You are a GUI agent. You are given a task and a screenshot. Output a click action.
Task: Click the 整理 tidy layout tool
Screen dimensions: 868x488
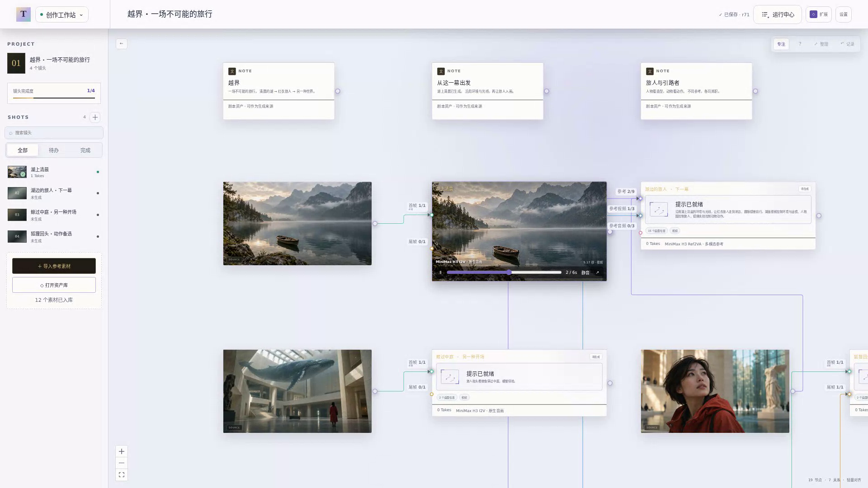click(821, 44)
